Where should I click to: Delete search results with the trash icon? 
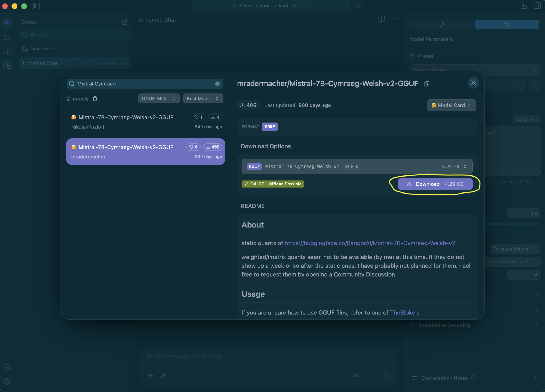coord(95,99)
